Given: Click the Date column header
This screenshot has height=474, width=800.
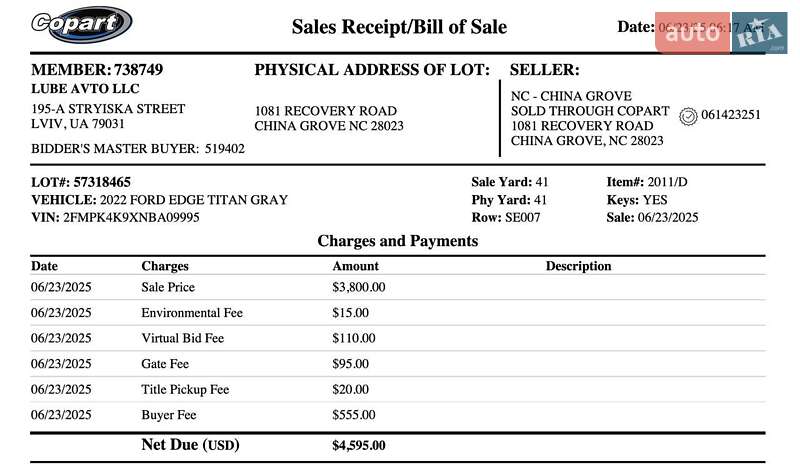Looking at the screenshot, I should 45,266.
